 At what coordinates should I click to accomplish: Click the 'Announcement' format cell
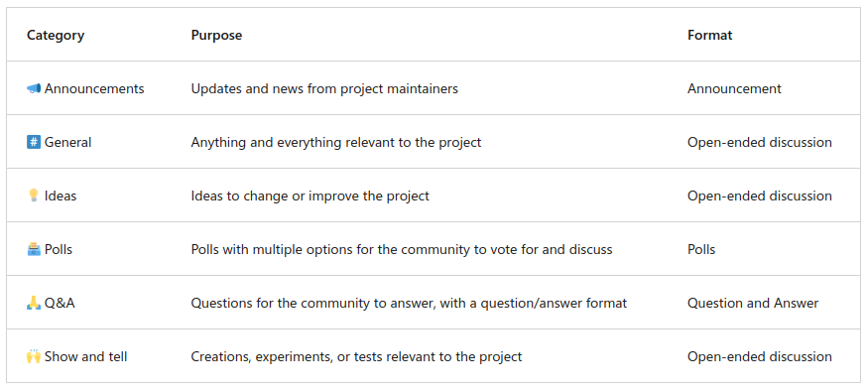[735, 88]
